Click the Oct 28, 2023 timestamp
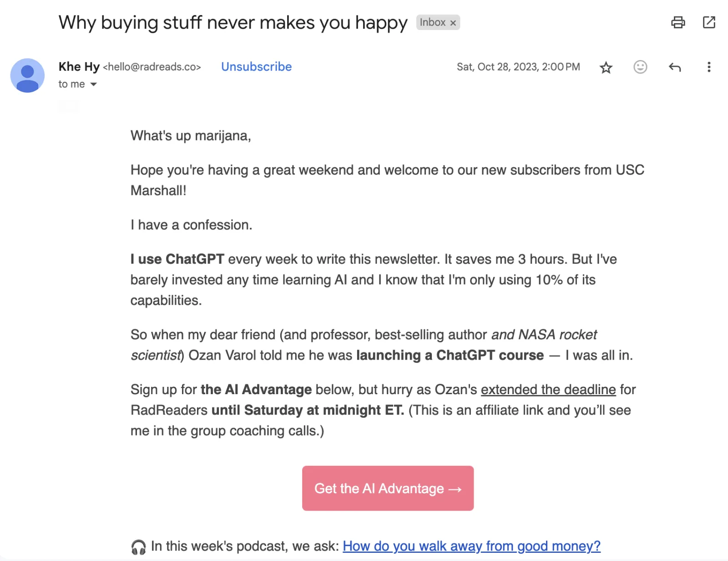Viewport: 728px width, 561px height. [518, 67]
